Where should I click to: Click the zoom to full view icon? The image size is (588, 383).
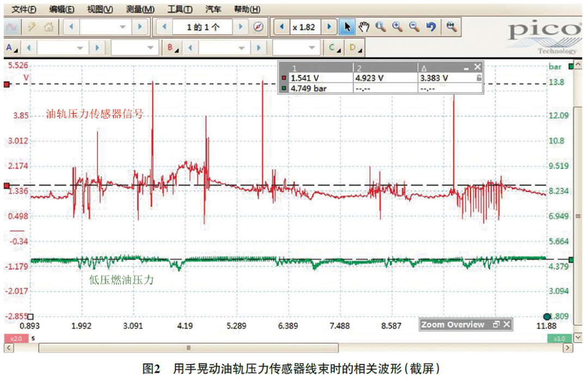[x=451, y=27]
